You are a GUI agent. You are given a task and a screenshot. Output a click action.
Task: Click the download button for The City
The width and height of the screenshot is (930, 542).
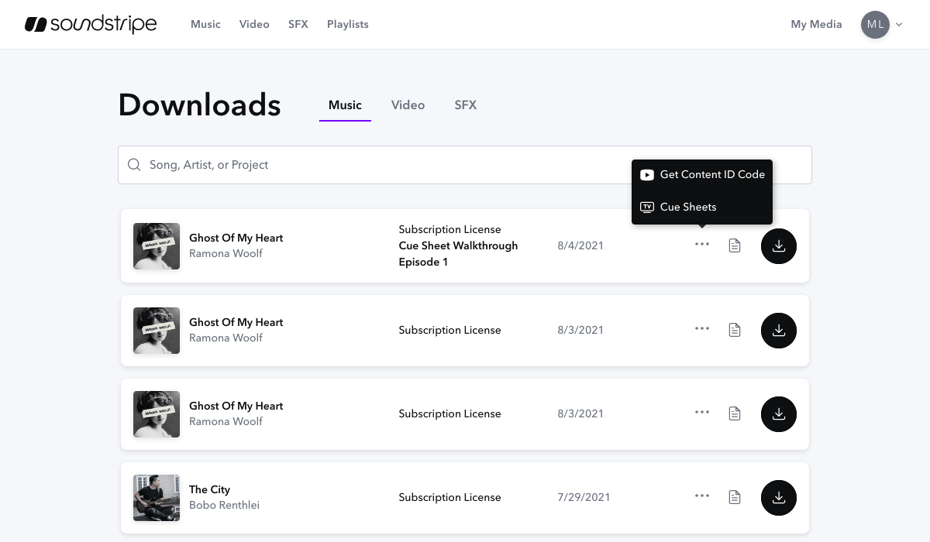pyautogui.click(x=778, y=498)
